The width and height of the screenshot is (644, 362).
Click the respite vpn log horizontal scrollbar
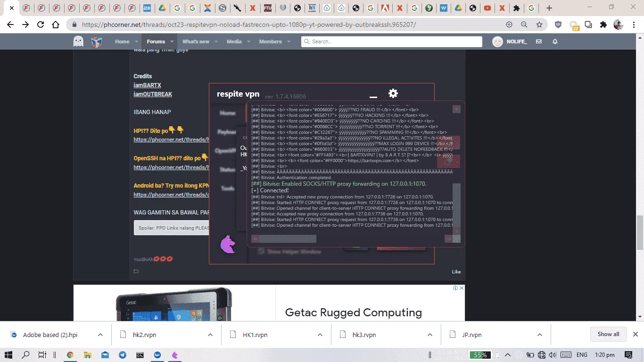[x=288, y=239]
